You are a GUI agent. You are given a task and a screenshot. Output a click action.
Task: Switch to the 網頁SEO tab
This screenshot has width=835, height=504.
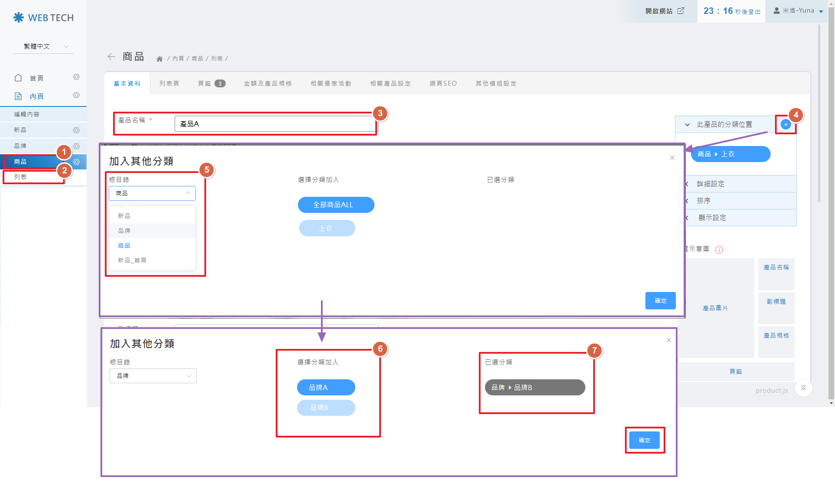(x=443, y=83)
